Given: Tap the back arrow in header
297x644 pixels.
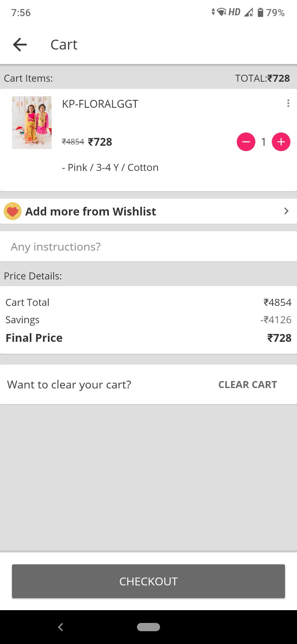Looking at the screenshot, I should tap(20, 45).
